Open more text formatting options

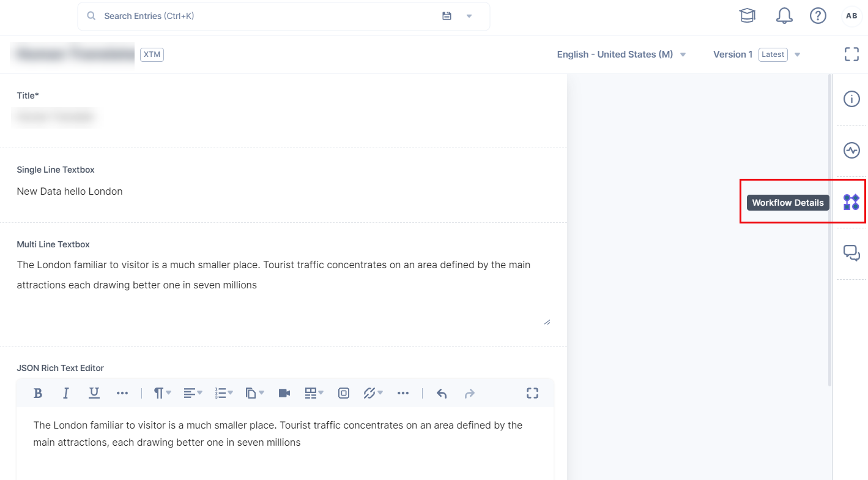[x=122, y=393]
